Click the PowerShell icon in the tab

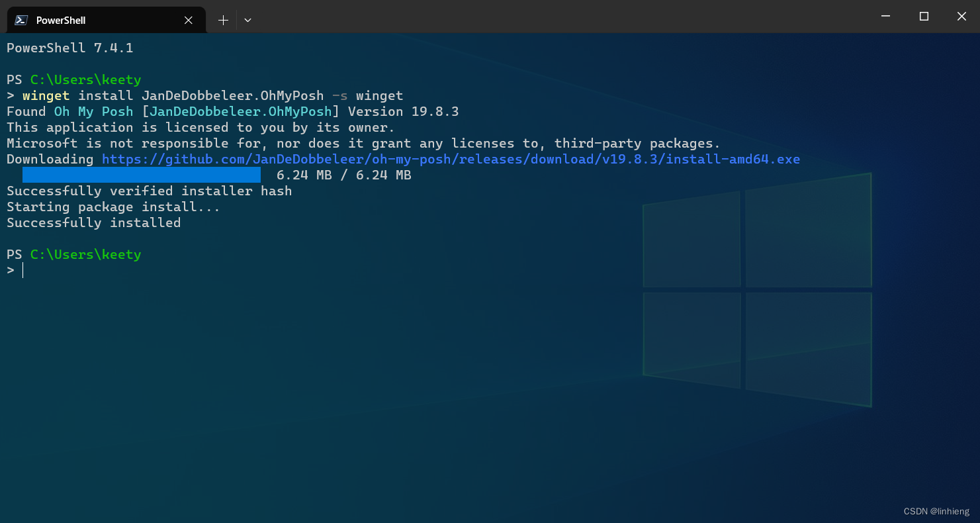(x=21, y=20)
